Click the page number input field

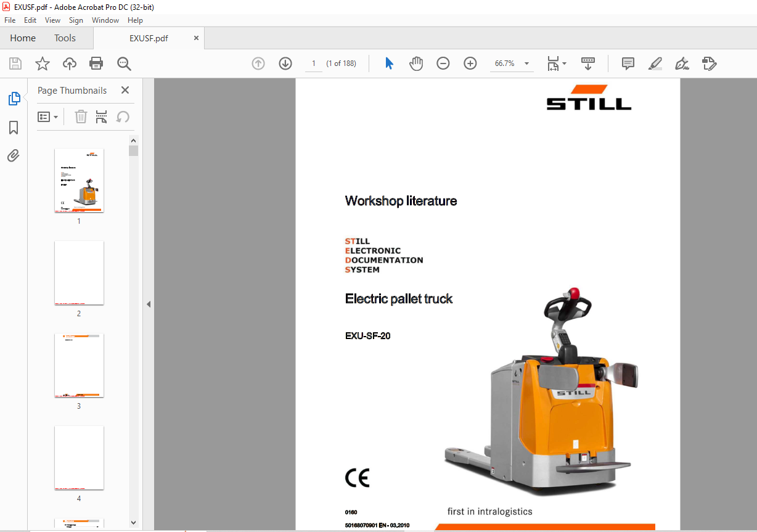(x=314, y=63)
